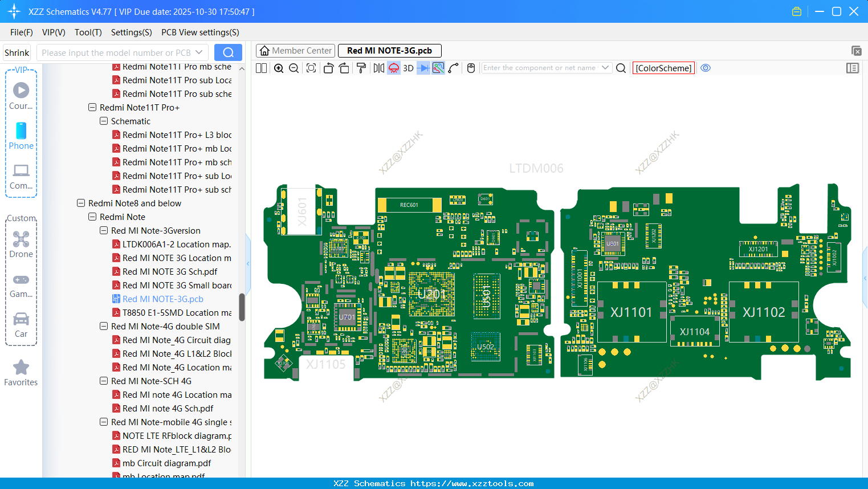
Task: Switch to 3D view
Action: (408, 68)
